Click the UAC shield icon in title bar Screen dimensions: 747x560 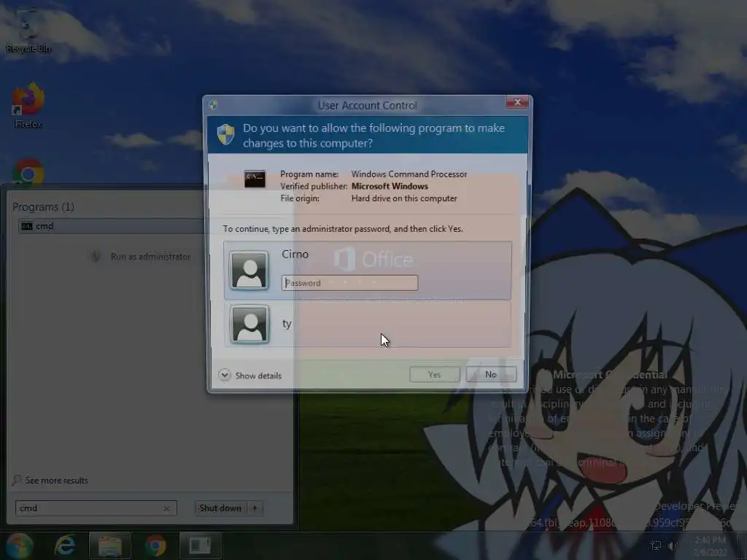pos(214,105)
